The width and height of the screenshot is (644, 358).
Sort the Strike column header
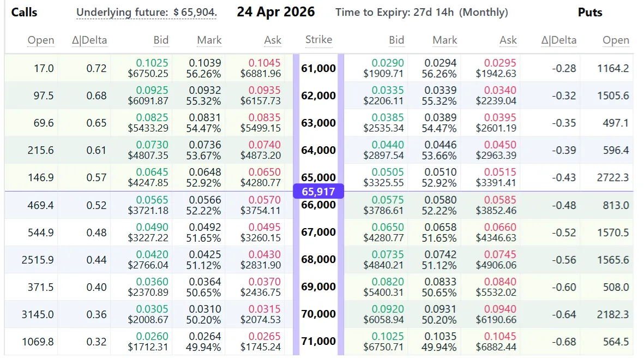click(x=319, y=40)
